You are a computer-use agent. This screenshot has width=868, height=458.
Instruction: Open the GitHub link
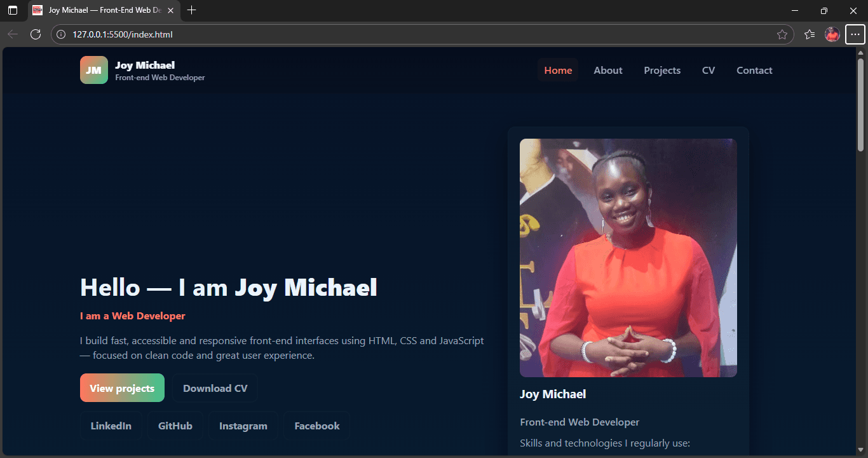(x=175, y=426)
